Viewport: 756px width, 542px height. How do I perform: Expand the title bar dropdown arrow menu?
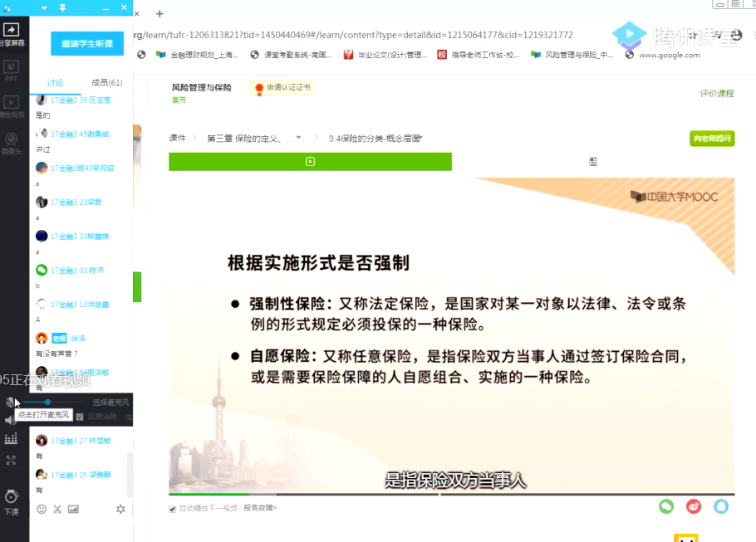[44, 7]
